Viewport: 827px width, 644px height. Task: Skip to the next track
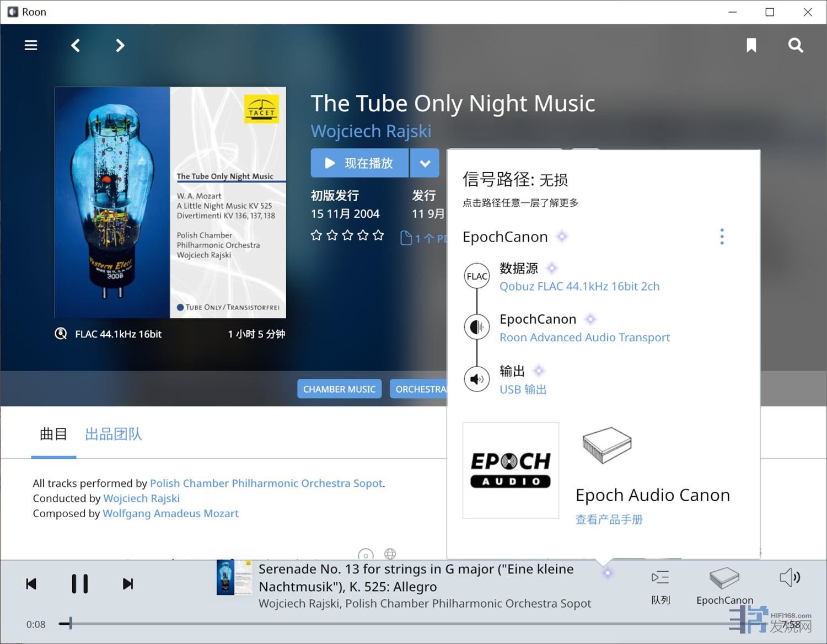point(128,583)
